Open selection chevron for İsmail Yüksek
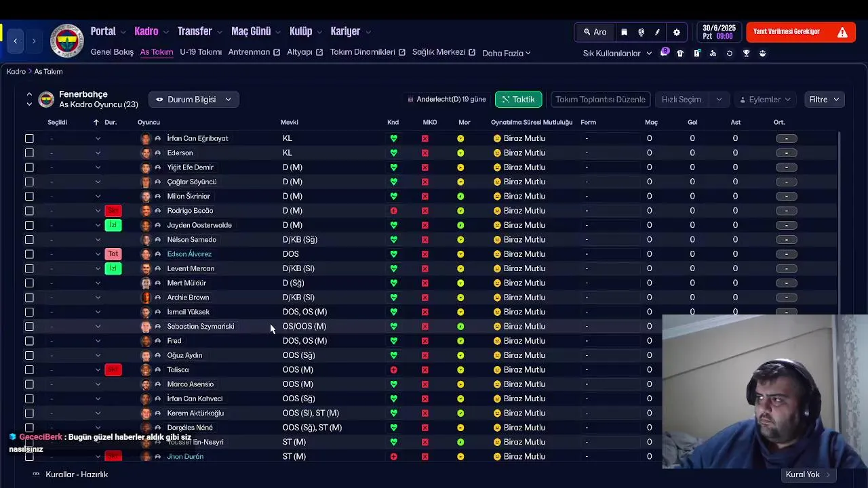 (x=98, y=312)
